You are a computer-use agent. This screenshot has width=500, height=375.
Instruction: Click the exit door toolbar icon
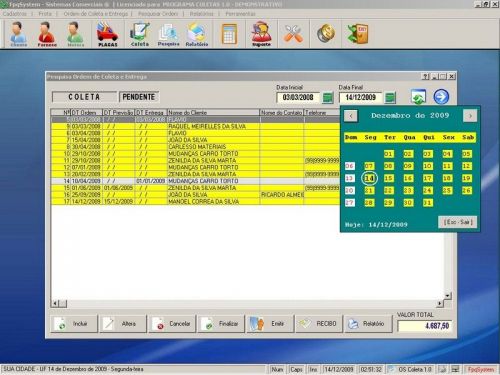(x=357, y=33)
